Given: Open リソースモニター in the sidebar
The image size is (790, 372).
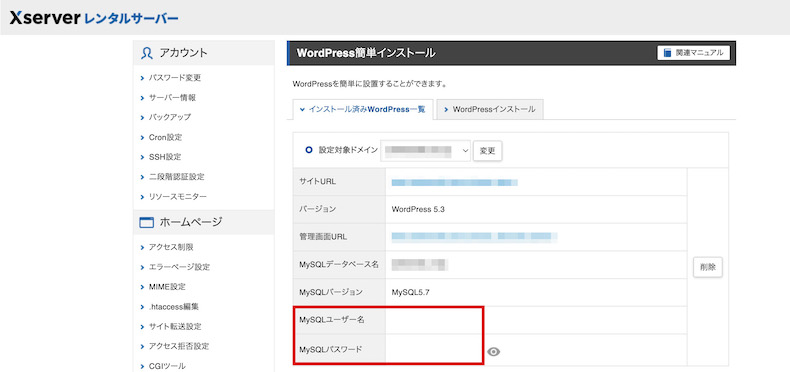Looking at the screenshot, I should [x=177, y=197].
